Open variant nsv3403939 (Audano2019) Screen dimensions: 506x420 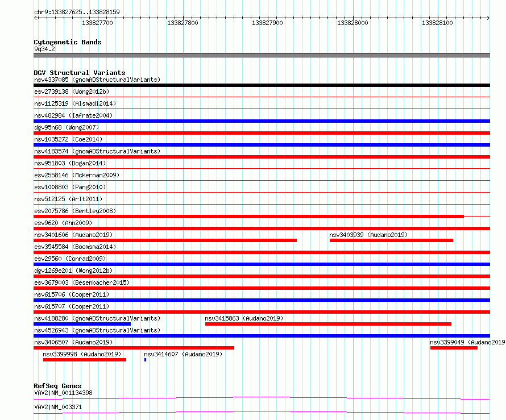point(368,235)
